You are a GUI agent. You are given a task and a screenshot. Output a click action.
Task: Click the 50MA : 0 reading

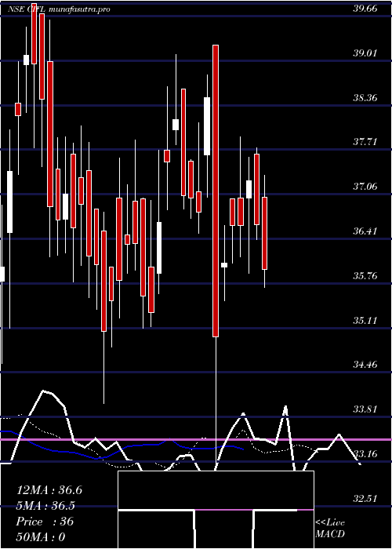click(x=41, y=537)
